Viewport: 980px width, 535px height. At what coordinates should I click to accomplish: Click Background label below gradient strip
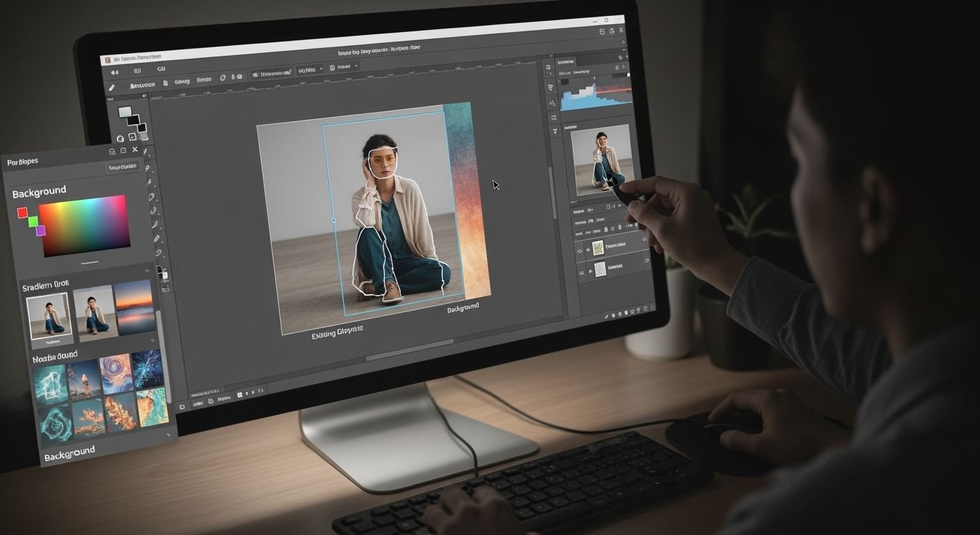pyautogui.click(x=463, y=308)
